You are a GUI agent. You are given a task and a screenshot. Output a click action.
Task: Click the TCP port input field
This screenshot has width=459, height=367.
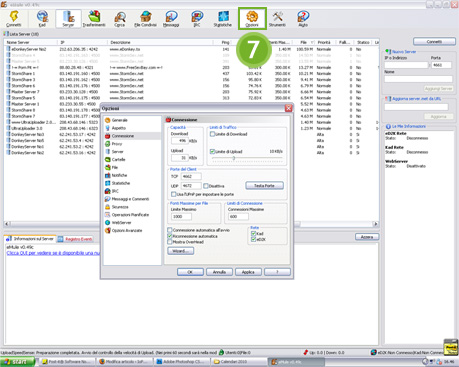[x=191, y=176]
